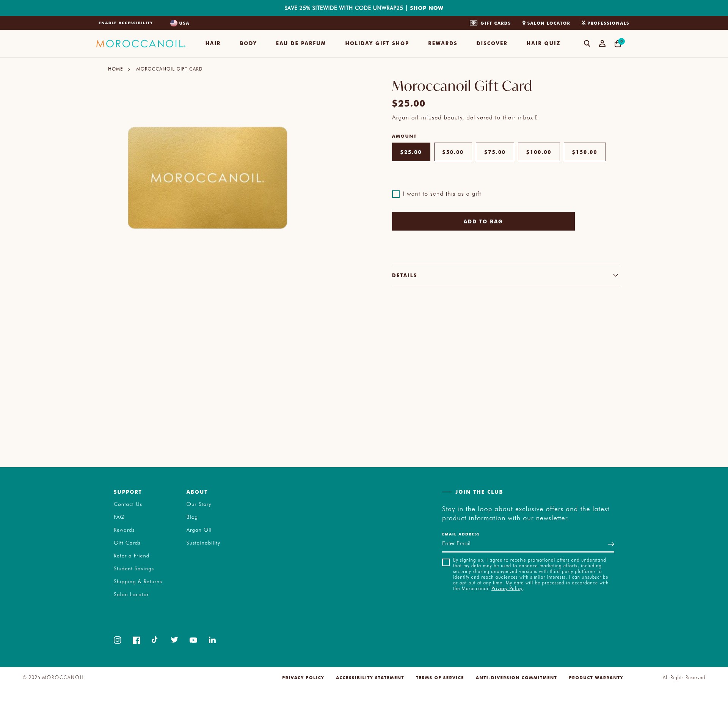Open Our Story footer link
728x708 pixels.
tap(199, 504)
